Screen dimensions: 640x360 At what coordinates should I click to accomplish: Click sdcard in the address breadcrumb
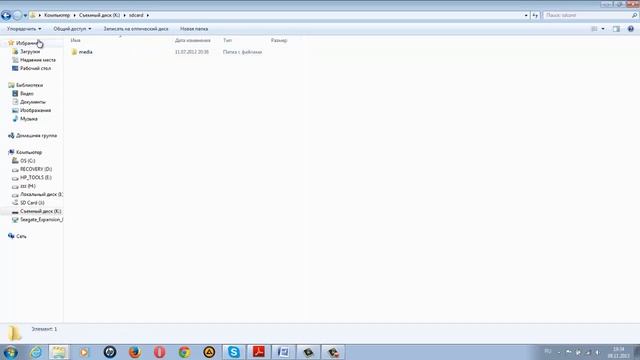[x=136, y=15]
